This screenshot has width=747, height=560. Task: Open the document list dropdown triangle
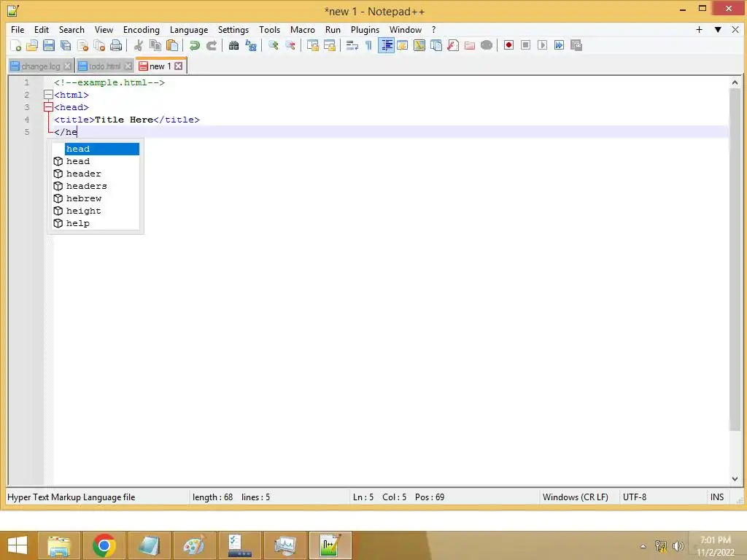coord(718,29)
